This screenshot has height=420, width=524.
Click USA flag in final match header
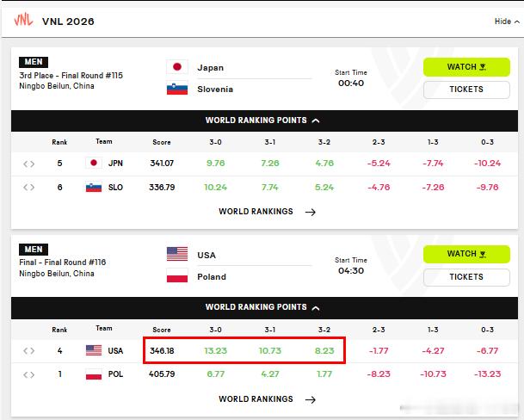[177, 254]
